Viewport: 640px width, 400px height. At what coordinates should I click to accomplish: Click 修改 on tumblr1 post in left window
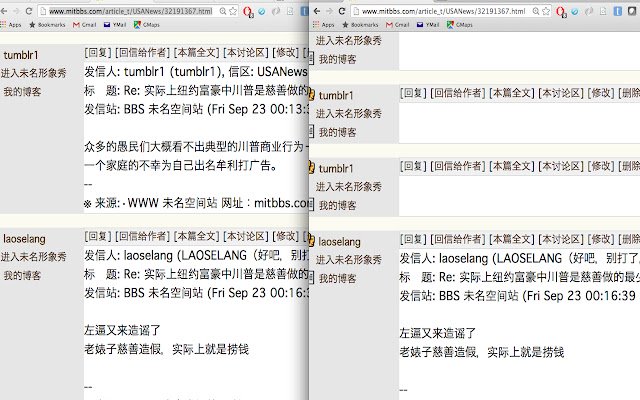click(286, 53)
